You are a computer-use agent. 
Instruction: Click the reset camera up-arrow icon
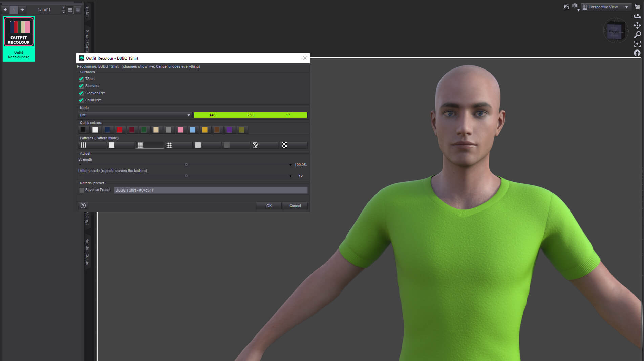pos(637,53)
